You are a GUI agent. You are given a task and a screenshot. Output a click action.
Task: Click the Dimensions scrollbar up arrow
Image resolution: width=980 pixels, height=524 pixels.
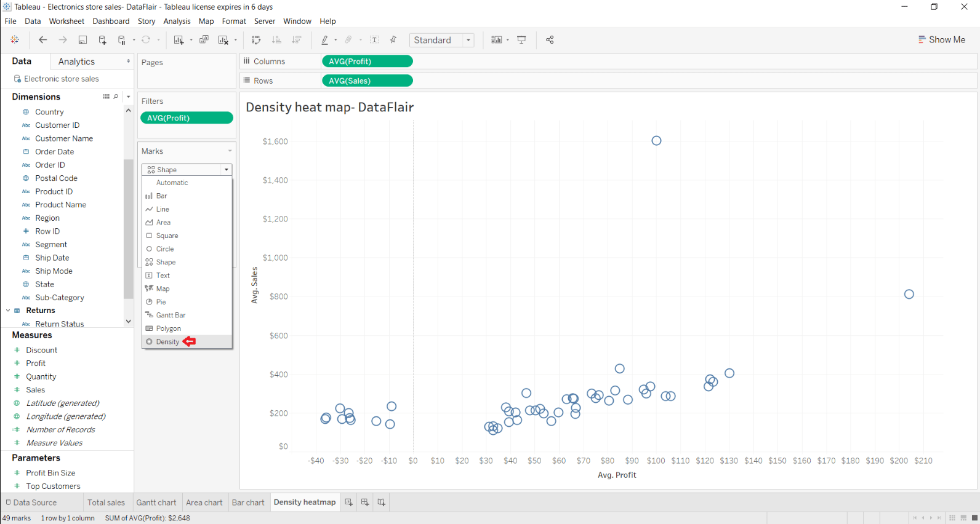[x=128, y=110]
